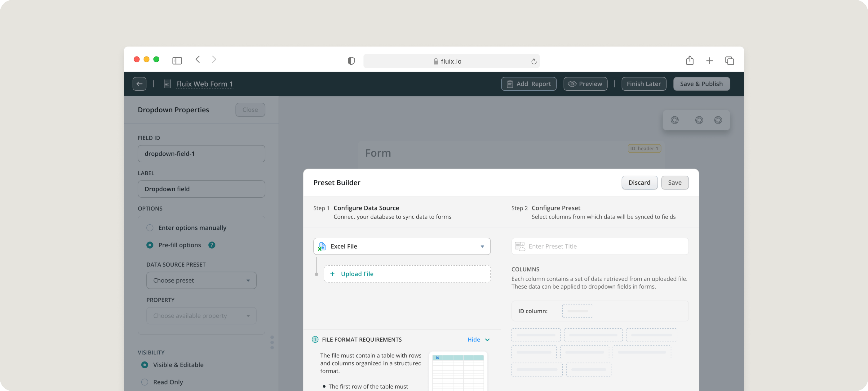Click the Safari sidebar toggle icon
The height and width of the screenshot is (391, 868).
click(177, 61)
